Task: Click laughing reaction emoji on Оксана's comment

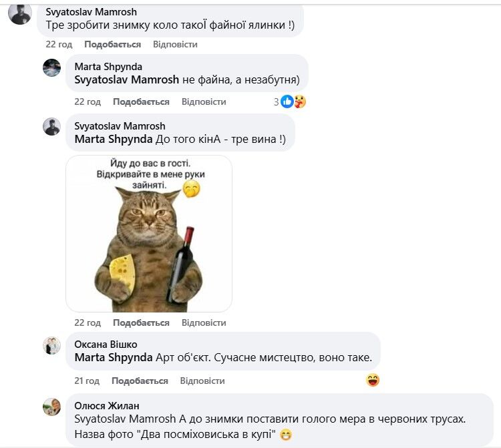Action: [373, 381]
